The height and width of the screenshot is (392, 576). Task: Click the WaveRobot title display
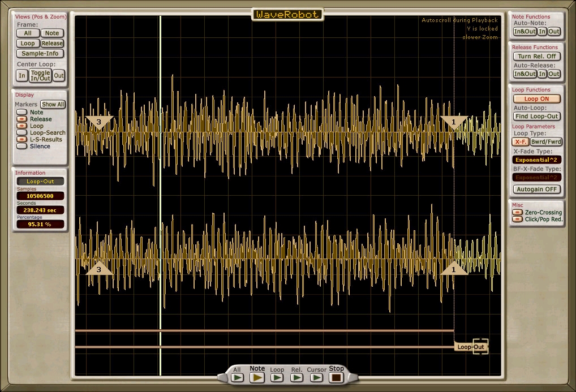coord(287,14)
